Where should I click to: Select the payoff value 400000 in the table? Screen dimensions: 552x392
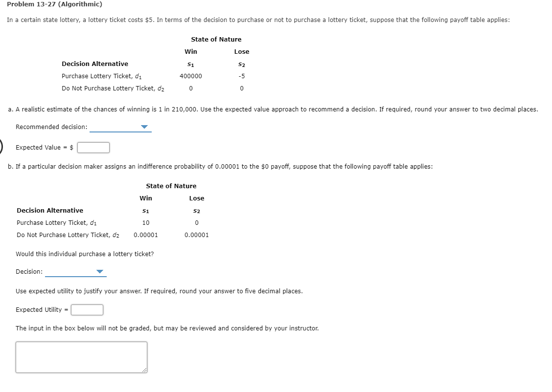coord(190,76)
